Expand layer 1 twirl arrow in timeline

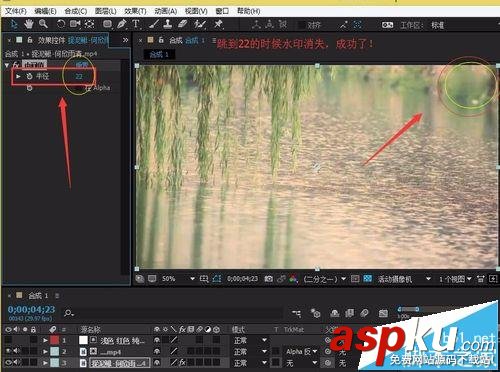point(45,340)
